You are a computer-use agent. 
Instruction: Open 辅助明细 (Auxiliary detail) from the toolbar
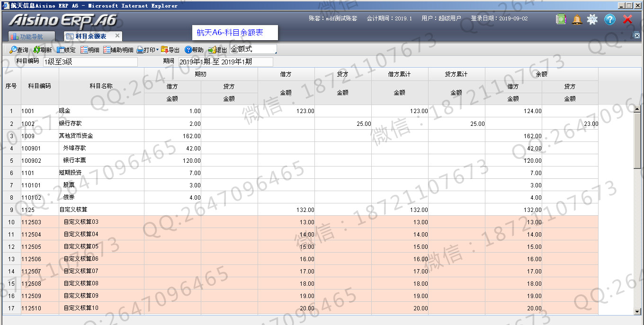(x=118, y=50)
